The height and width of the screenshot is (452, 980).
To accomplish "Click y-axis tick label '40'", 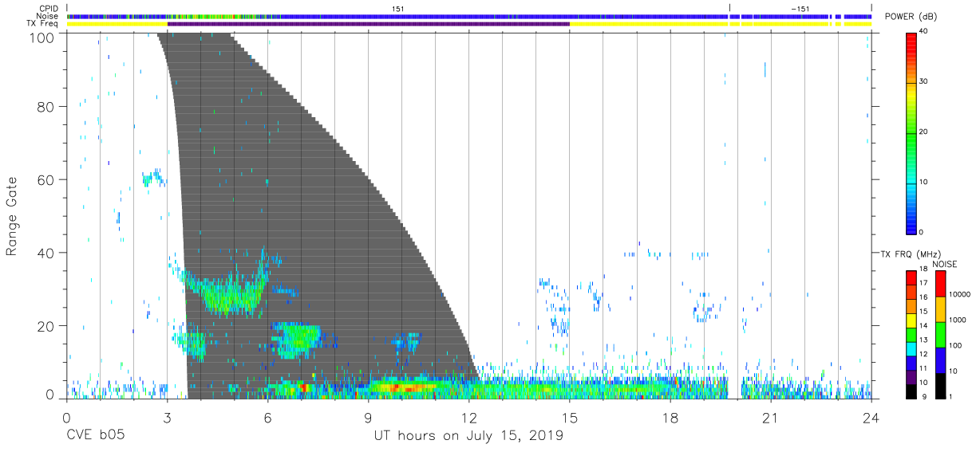I will 46,253.
